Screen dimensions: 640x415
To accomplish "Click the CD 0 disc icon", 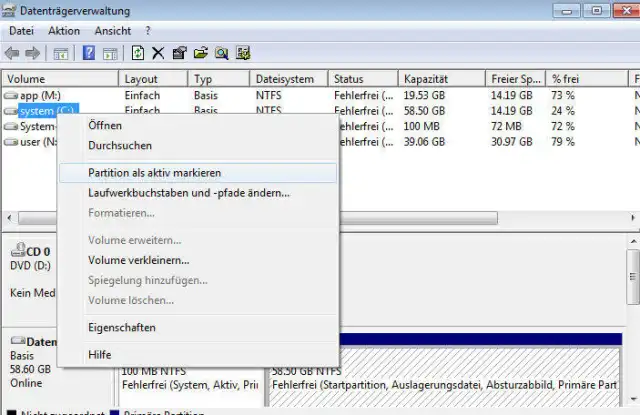I will pos(18,250).
